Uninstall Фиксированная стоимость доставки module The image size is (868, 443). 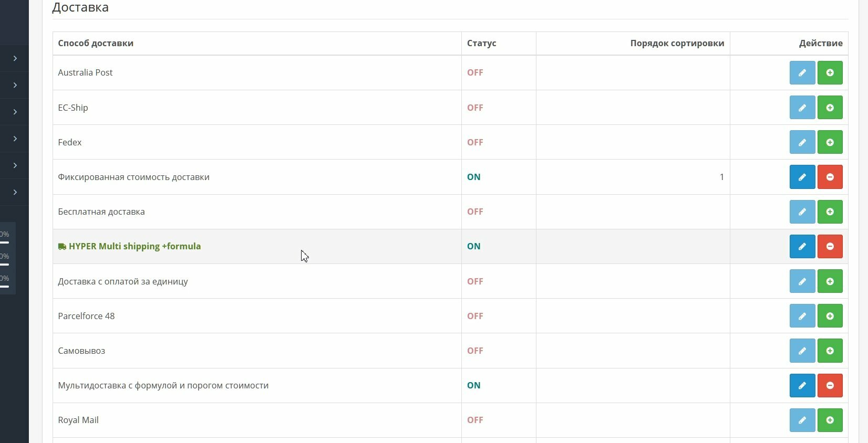[x=830, y=177]
